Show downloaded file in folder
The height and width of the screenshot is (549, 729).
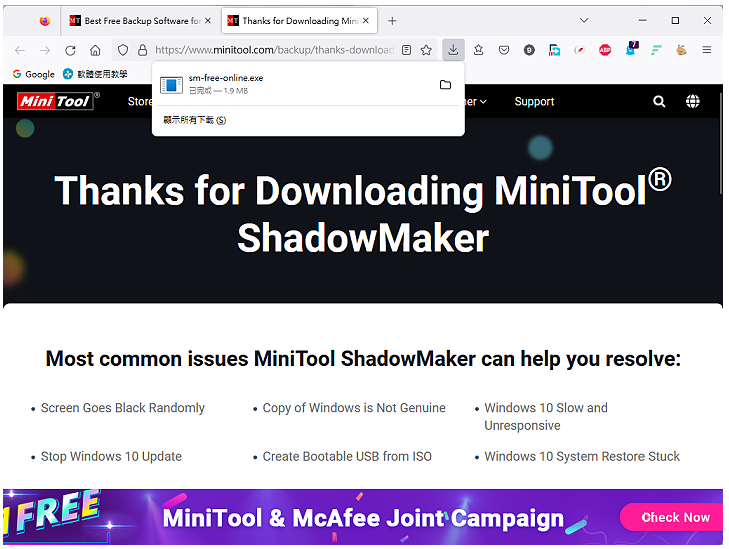(x=445, y=85)
